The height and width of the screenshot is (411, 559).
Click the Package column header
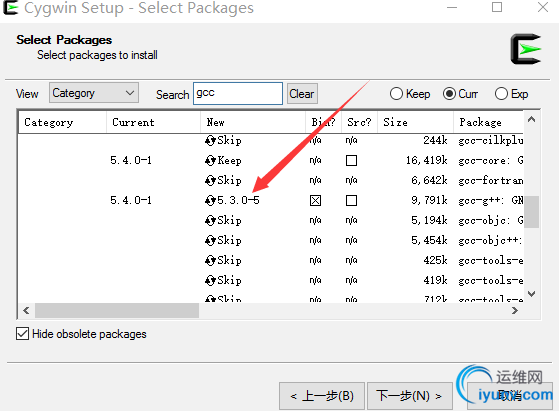488,122
